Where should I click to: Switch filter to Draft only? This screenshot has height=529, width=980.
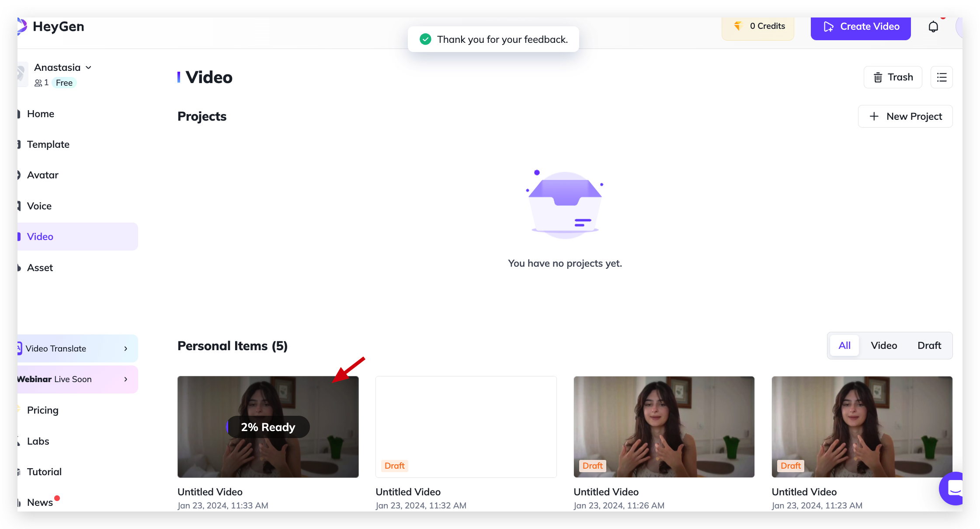coord(929,345)
